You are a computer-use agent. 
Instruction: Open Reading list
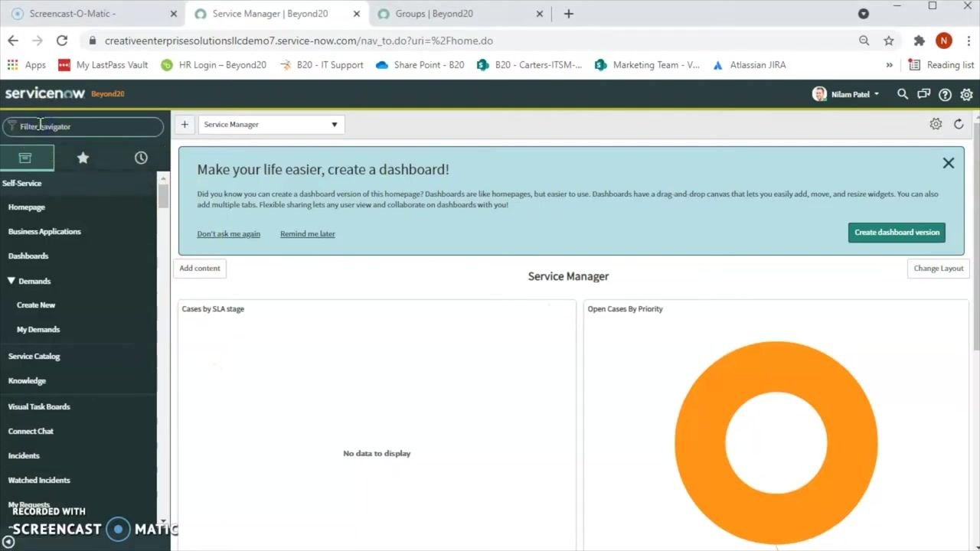pos(941,65)
